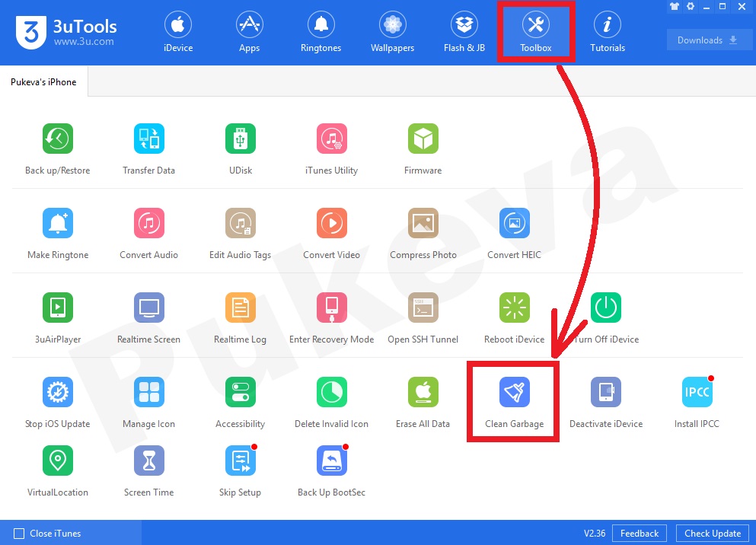The image size is (756, 545).
Task: Click the Erase All Data icon
Action: coord(423,392)
